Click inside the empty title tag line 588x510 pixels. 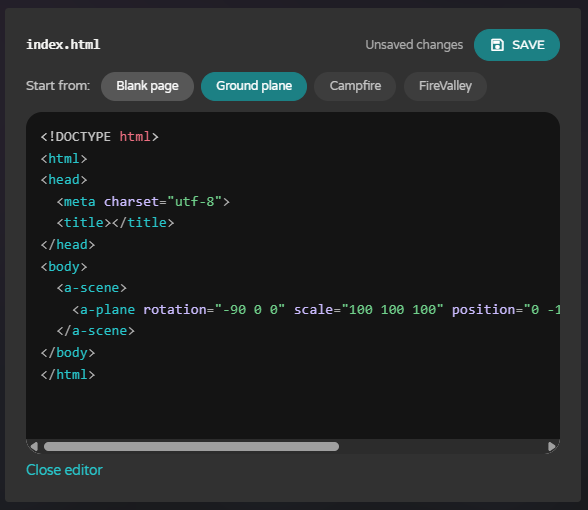point(115,223)
